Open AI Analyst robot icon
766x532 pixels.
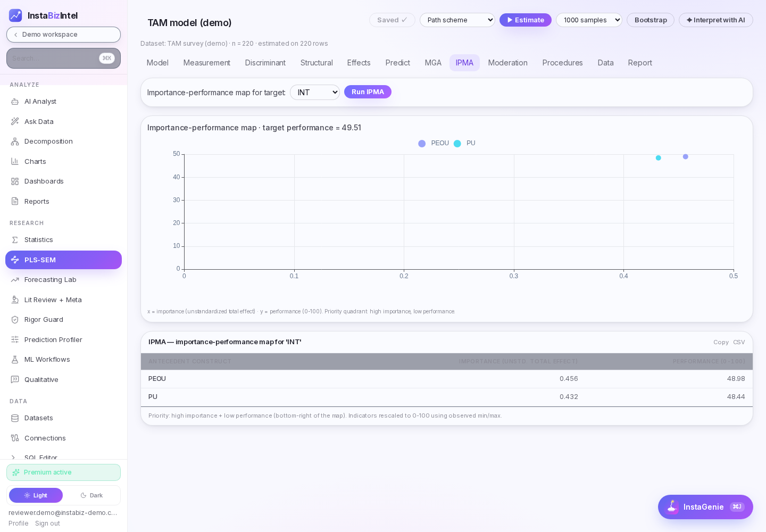click(15, 102)
